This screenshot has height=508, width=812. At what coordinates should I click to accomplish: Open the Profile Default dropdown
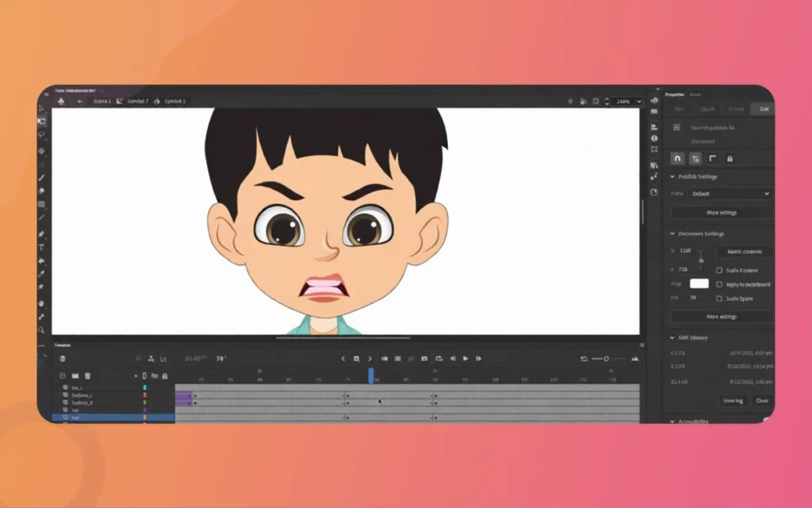[x=729, y=194]
